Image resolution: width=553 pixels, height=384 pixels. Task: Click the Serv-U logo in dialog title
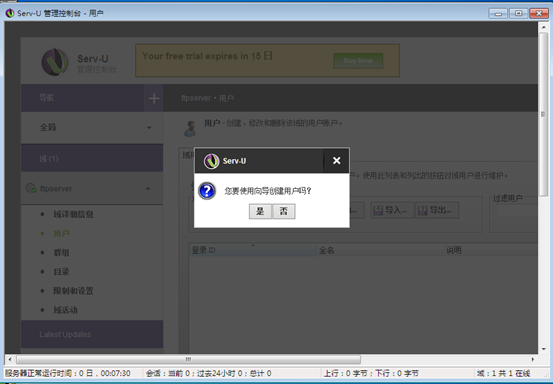(x=211, y=161)
